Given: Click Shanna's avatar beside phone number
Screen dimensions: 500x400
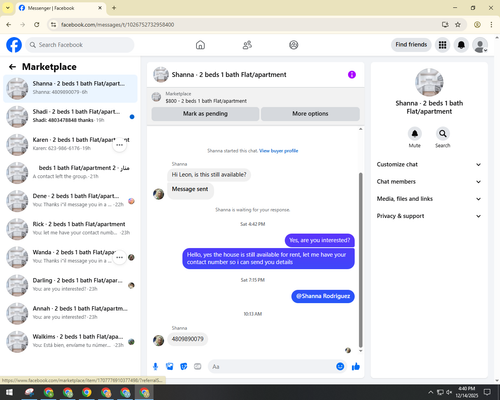Looking at the screenshot, I should click(158, 340).
